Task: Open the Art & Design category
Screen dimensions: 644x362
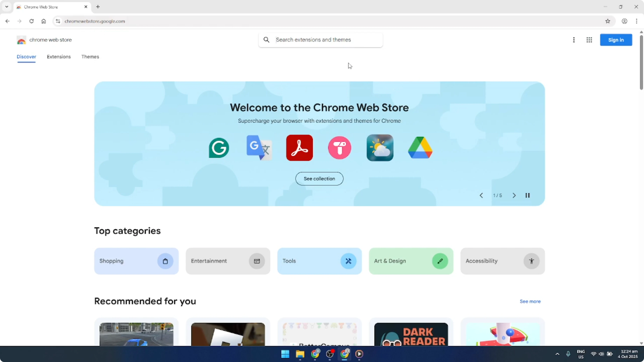Action: coord(411,261)
